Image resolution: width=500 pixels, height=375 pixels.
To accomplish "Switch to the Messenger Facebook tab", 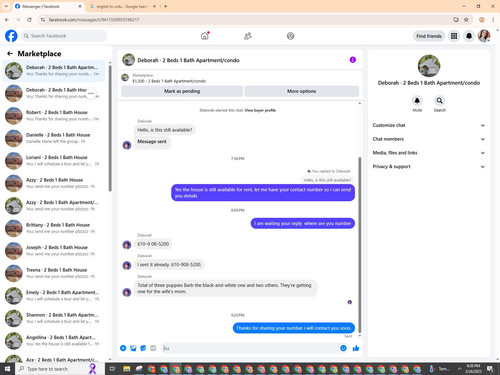I will coord(48,6).
